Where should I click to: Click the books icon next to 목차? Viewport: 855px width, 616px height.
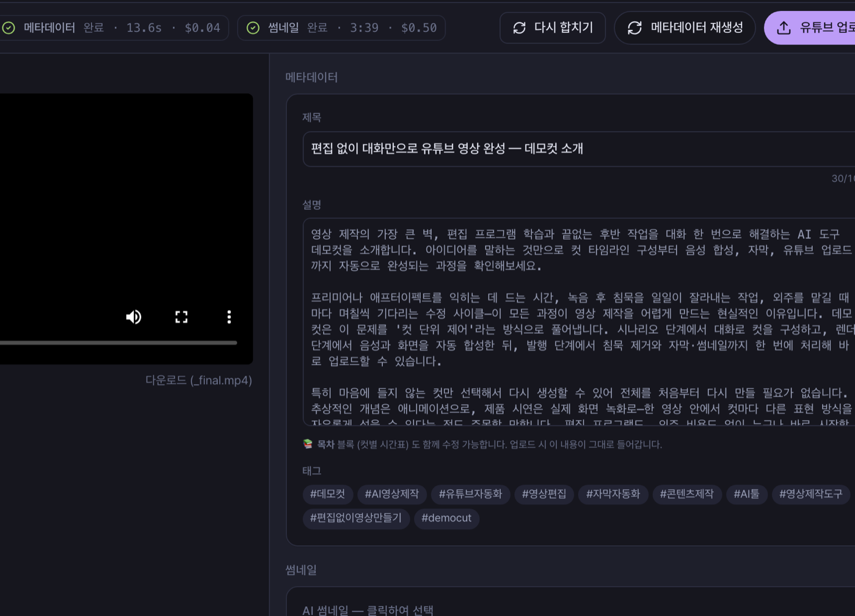308,444
